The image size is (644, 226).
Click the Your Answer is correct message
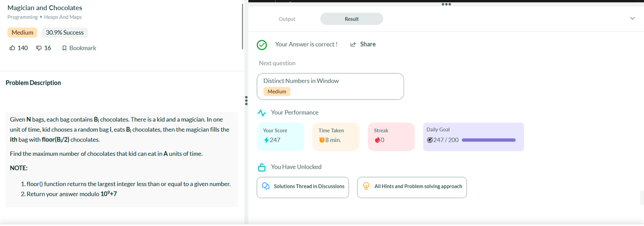306,44
